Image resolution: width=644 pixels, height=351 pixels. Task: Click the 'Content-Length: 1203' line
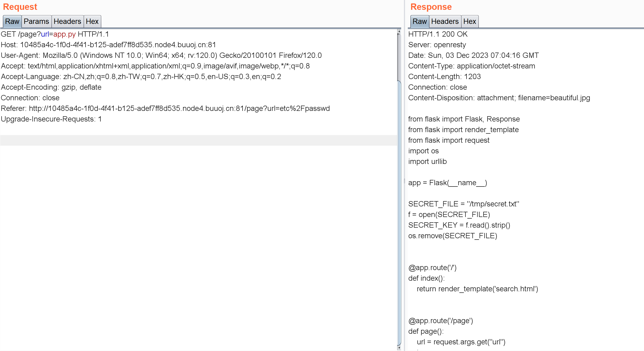(x=444, y=77)
